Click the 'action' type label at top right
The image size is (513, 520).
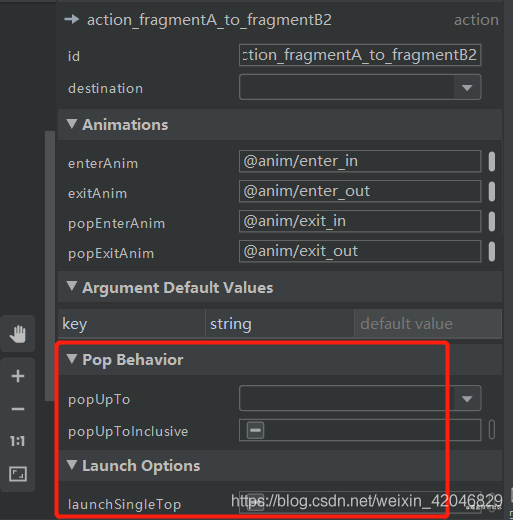[476, 20]
